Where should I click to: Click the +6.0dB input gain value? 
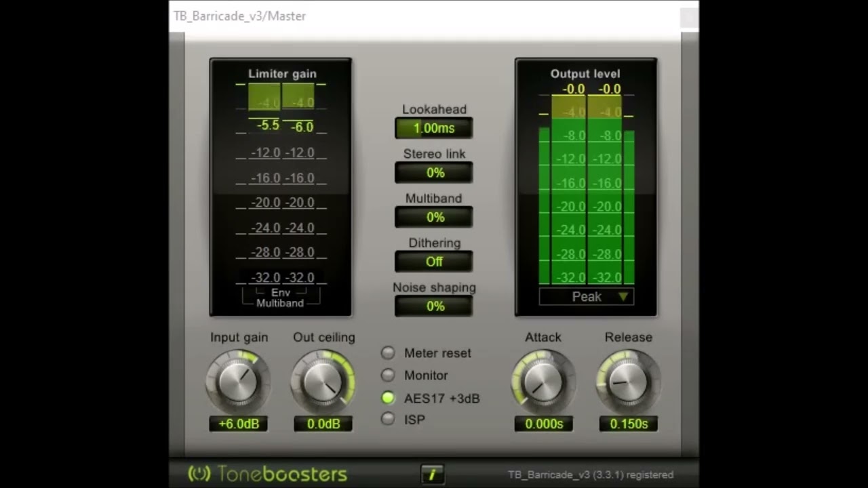tap(239, 424)
